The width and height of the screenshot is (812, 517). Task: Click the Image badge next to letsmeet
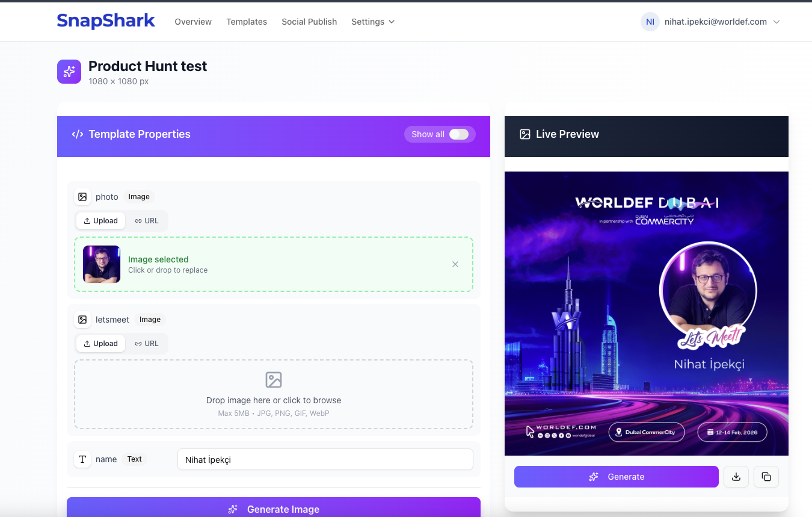[150, 320]
